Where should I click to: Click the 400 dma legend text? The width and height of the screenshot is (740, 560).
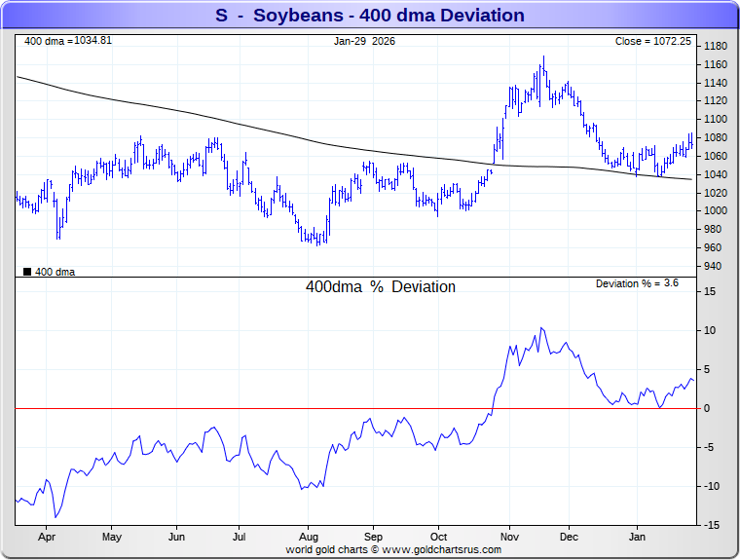(55, 272)
